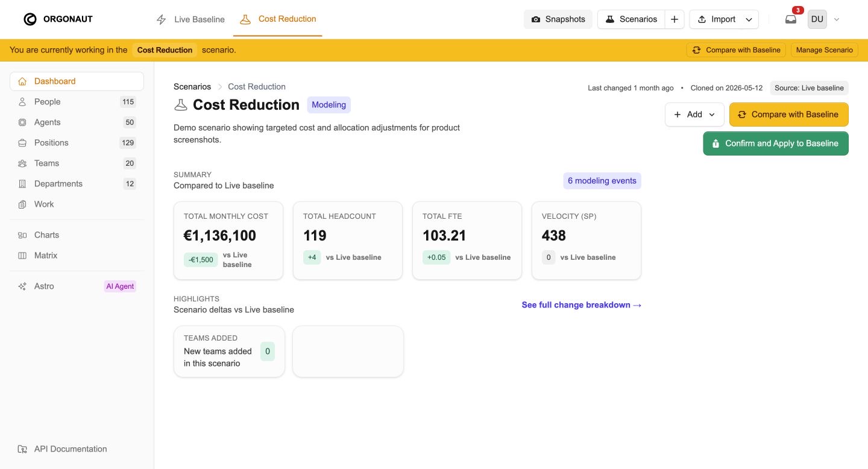The width and height of the screenshot is (868, 469).
Task: Click the Total Headcount card
Action: point(348,241)
